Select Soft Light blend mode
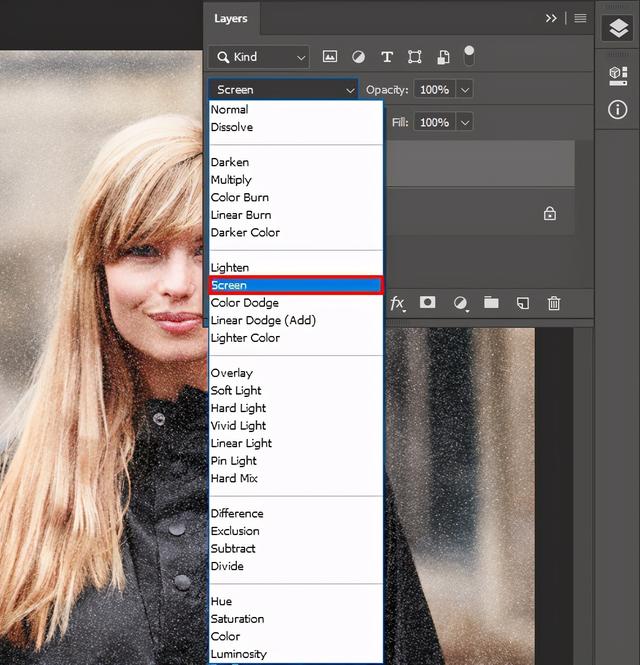The image size is (640, 665). tap(296, 391)
